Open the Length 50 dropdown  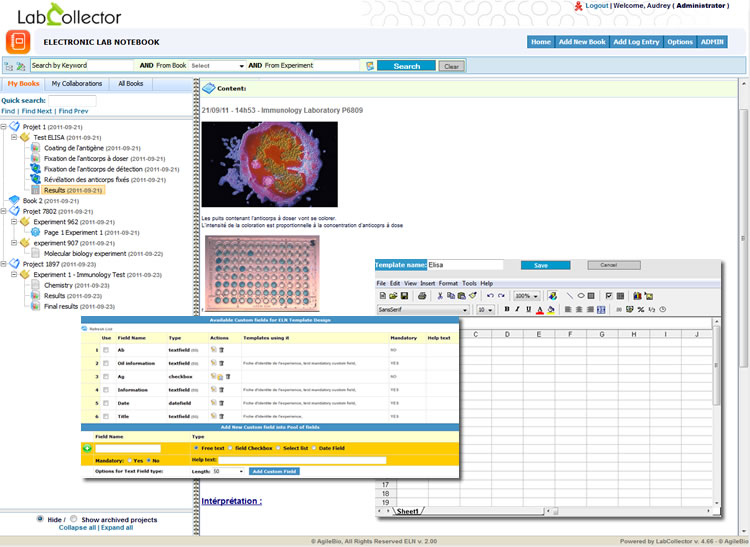click(x=228, y=471)
